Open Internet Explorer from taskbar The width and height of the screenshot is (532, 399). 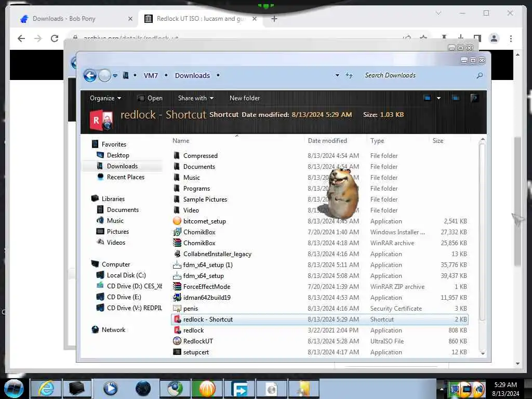point(46,389)
